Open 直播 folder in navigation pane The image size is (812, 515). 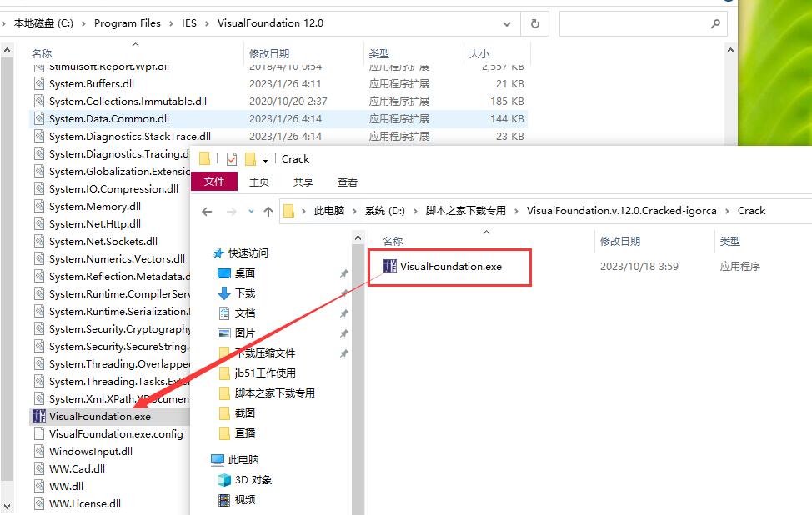tap(245, 433)
